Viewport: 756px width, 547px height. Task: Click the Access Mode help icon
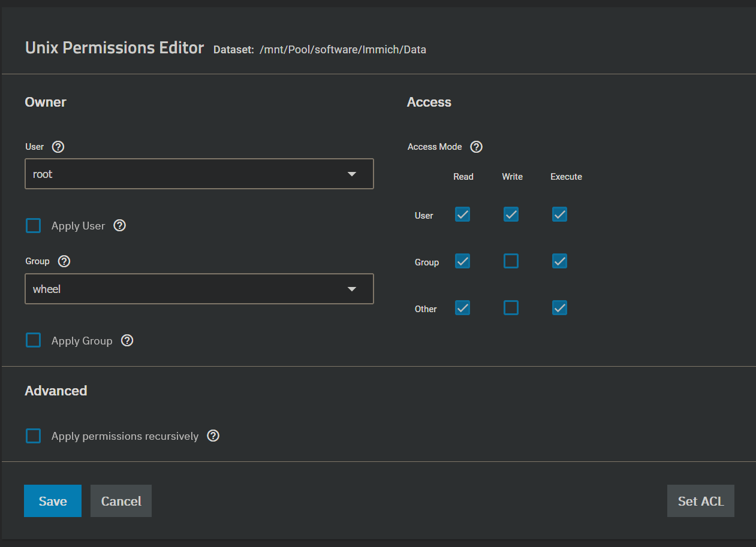(x=477, y=147)
